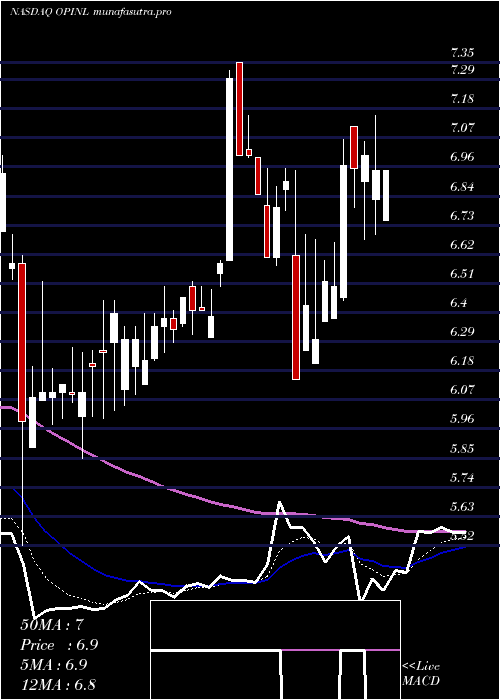Click the 6.29 price axis label
This screenshot has height=700, width=500.
tap(462, 333)
